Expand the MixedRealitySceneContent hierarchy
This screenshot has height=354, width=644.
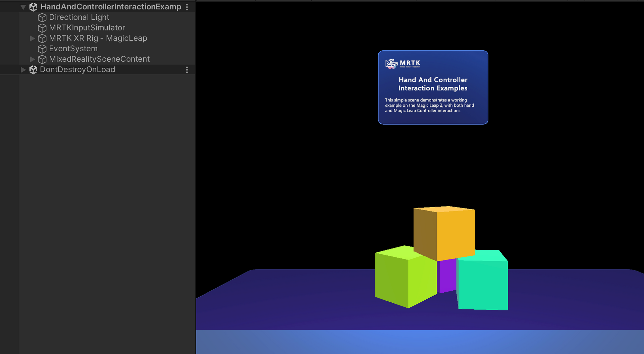point(32,59)
